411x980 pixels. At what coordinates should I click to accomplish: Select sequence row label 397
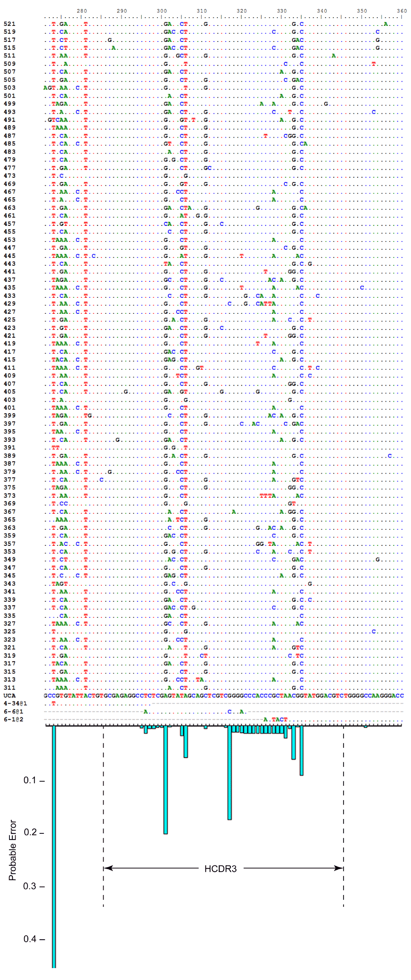(x=9, y=424)
